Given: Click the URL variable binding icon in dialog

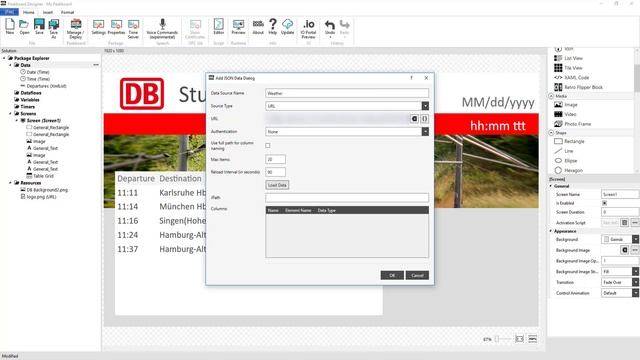Looking at the screenshot, I should [414, 118].
